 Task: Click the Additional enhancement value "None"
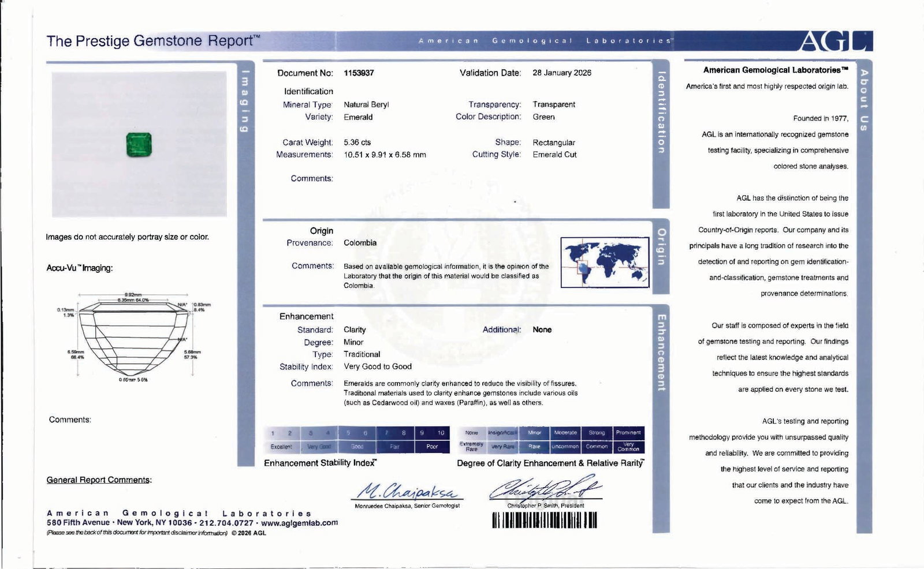tap(542, 330)
